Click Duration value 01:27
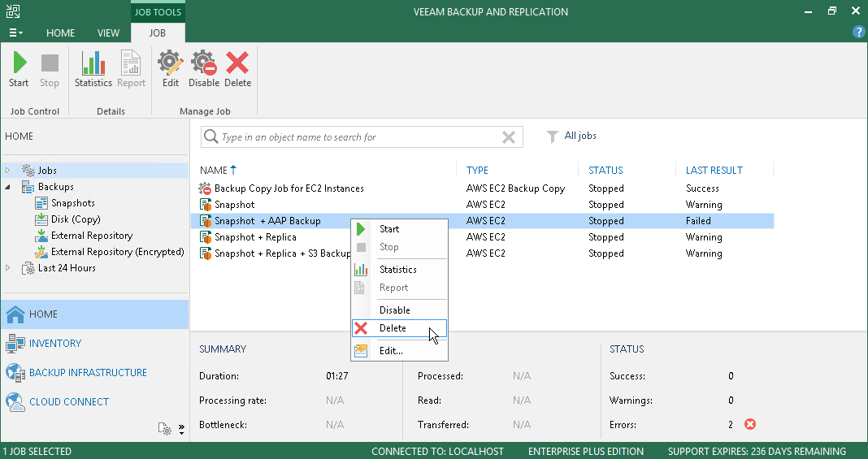Viewport: 868px width, 459px height. coord(337,376)
